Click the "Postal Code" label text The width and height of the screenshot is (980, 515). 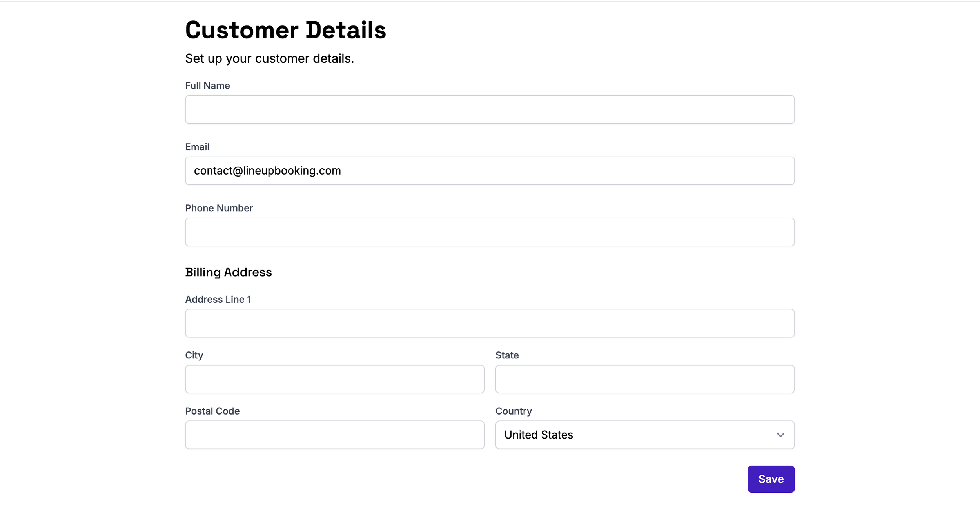point(212,411)
